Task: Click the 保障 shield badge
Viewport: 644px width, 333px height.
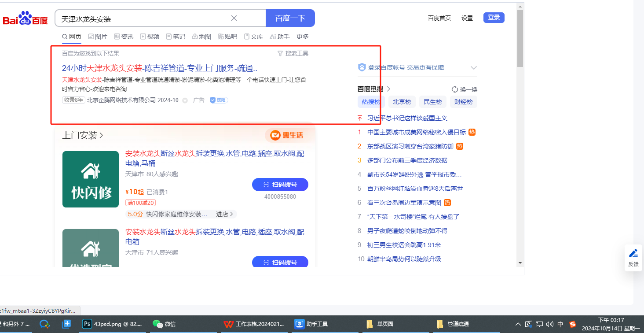Action: click(219, 100)
